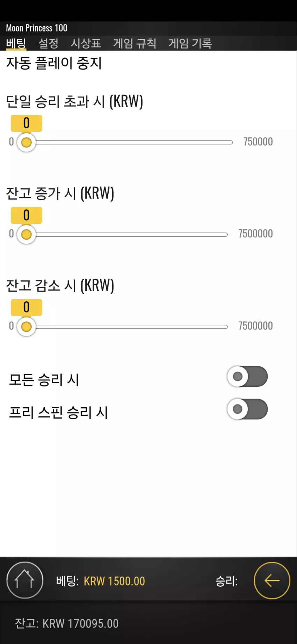Go to the 게임 기록 tab
Screen dimensions: 297x644
[190, 43]
